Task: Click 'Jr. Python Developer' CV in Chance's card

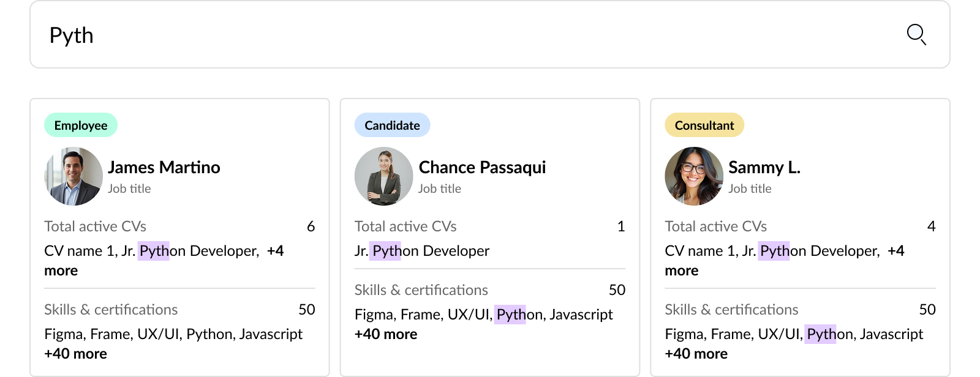Action: point(422,251)
